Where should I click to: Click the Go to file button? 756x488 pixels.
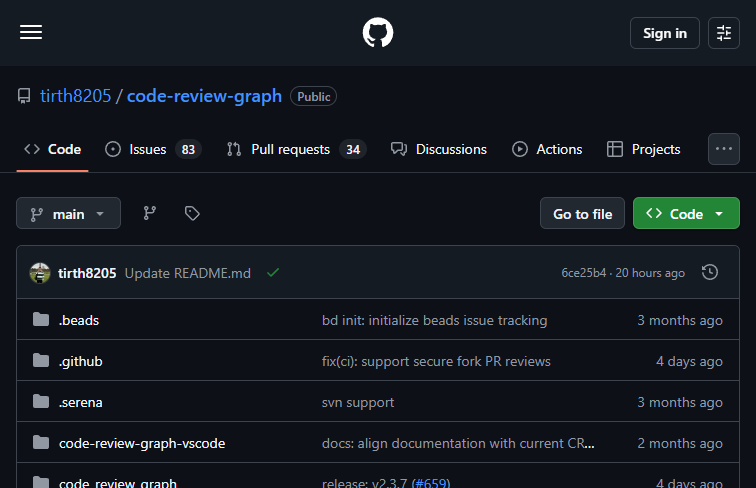(x=582, y=213)
